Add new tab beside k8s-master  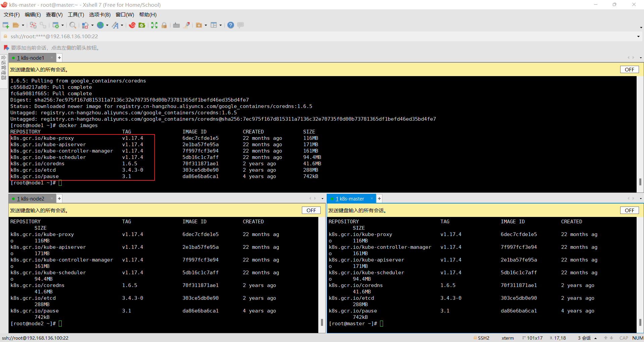point(379,198)
